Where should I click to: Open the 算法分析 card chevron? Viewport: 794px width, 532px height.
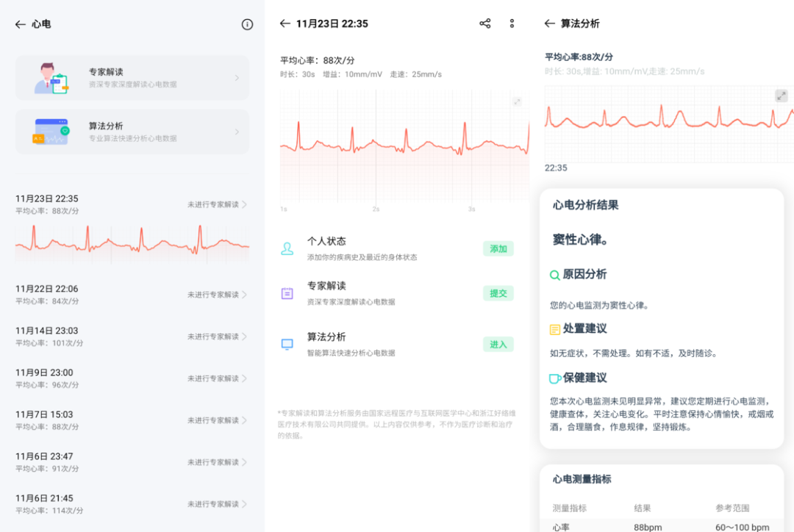pyautogui.click(x=237, y=132)
